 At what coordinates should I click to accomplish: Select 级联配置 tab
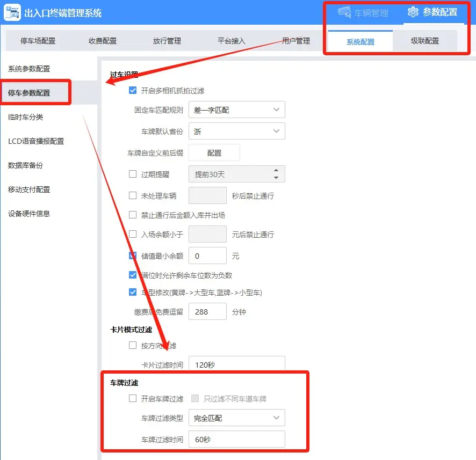click(x=424, y=41)
